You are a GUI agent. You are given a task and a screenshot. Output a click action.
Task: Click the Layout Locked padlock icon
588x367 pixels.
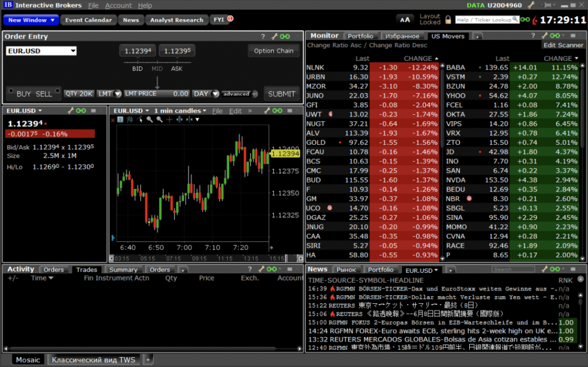pyautogui.click(x=447, y=20)
